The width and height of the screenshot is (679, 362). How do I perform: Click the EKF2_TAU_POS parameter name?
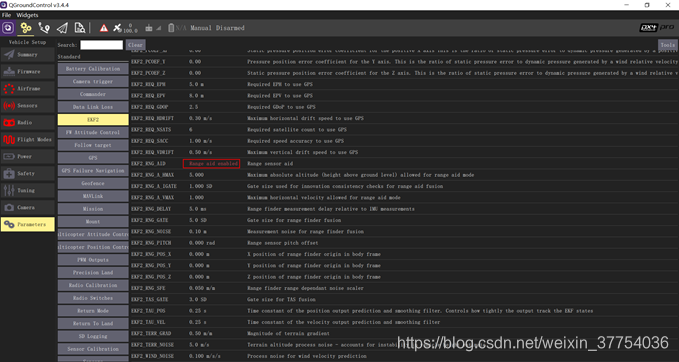point(148,311)
